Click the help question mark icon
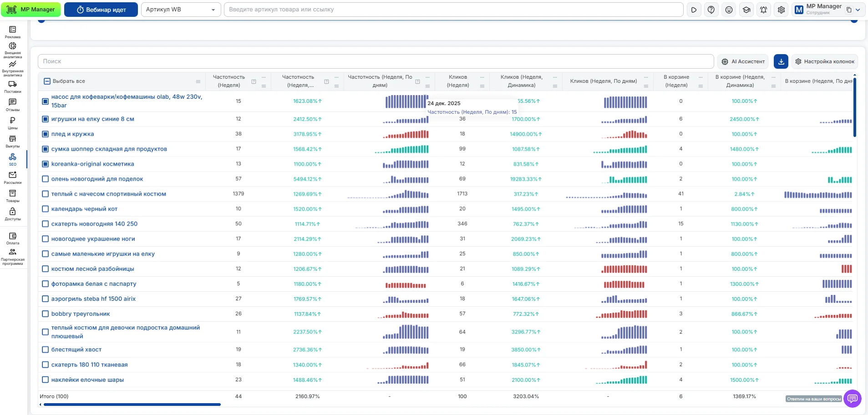The image size is (868, 415). [x=711, y=10]
